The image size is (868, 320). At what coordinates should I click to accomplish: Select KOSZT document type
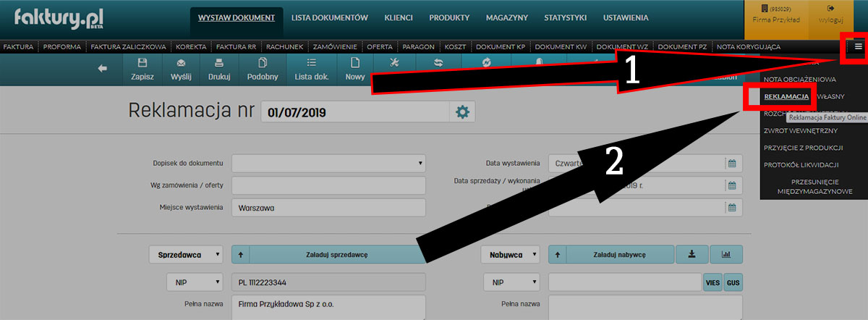(x=456, y=46)
